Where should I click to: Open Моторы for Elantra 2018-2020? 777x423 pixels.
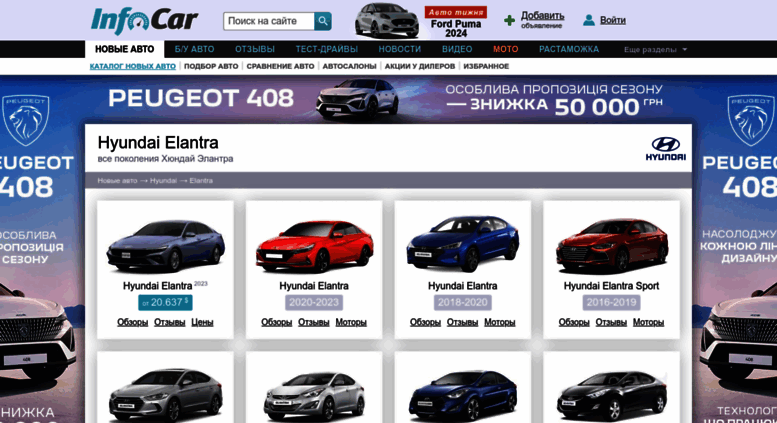(x=500, y=322)
